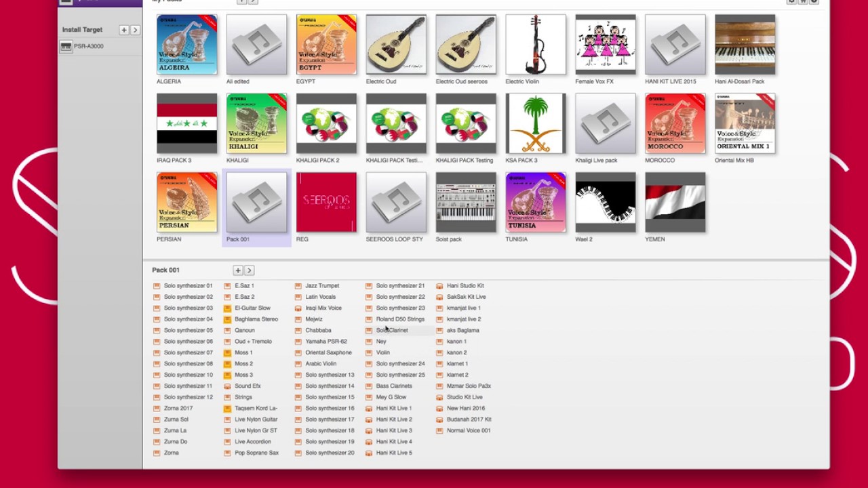Select the Zorna 2017 voice
This screenshot has height=488, width=868.
[178, 408]
